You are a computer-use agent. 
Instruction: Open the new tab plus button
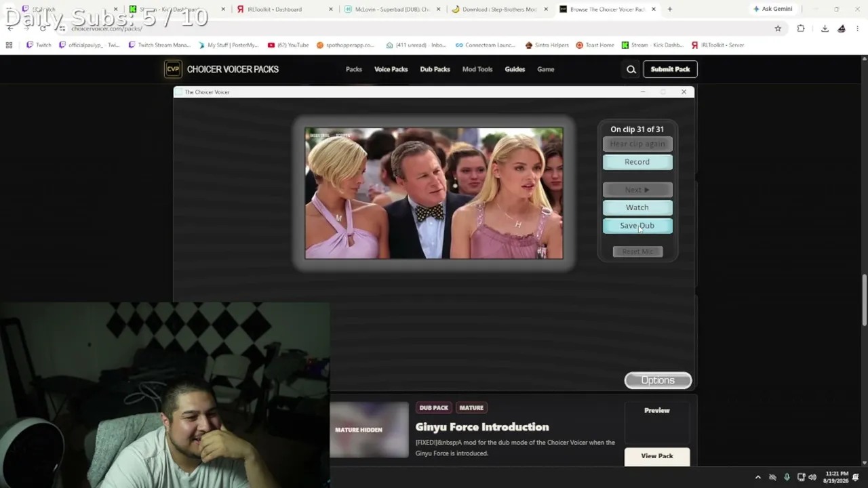tap(669, 9)
